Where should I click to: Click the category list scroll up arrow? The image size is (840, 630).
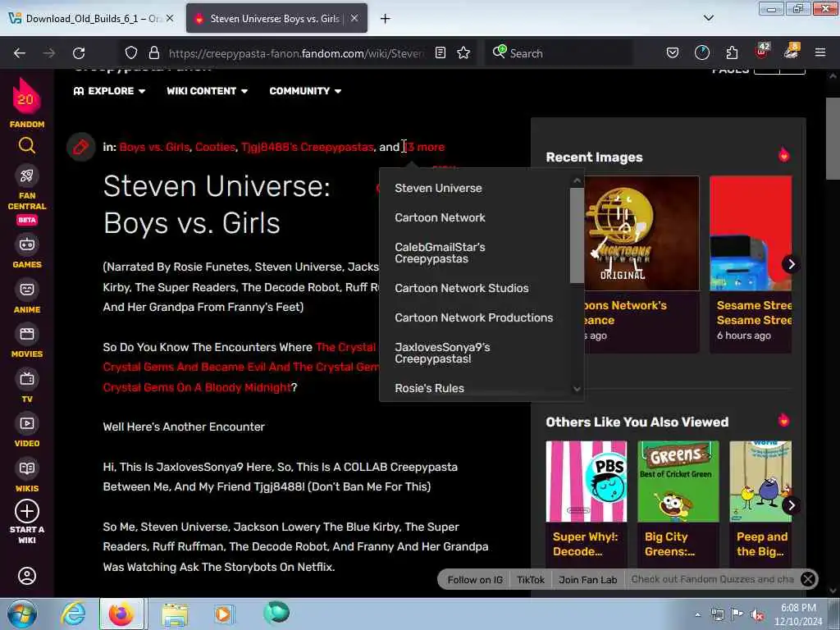577,181
